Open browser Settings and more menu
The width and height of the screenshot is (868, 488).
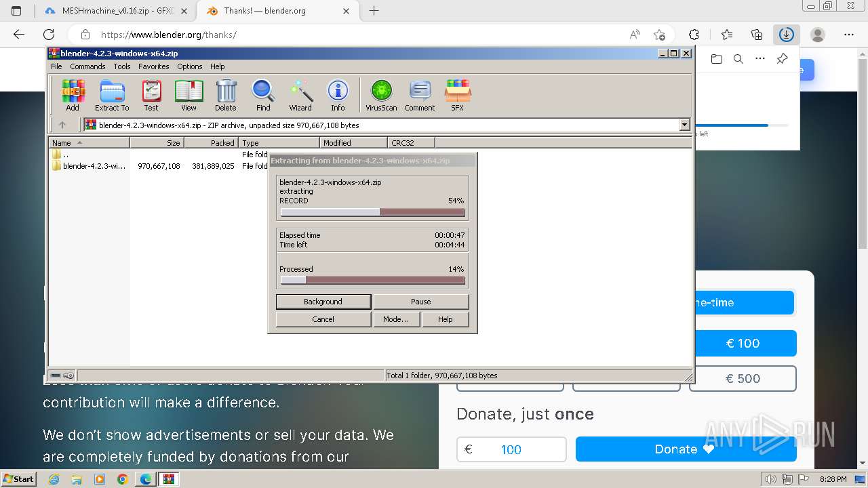coord(849,35)
